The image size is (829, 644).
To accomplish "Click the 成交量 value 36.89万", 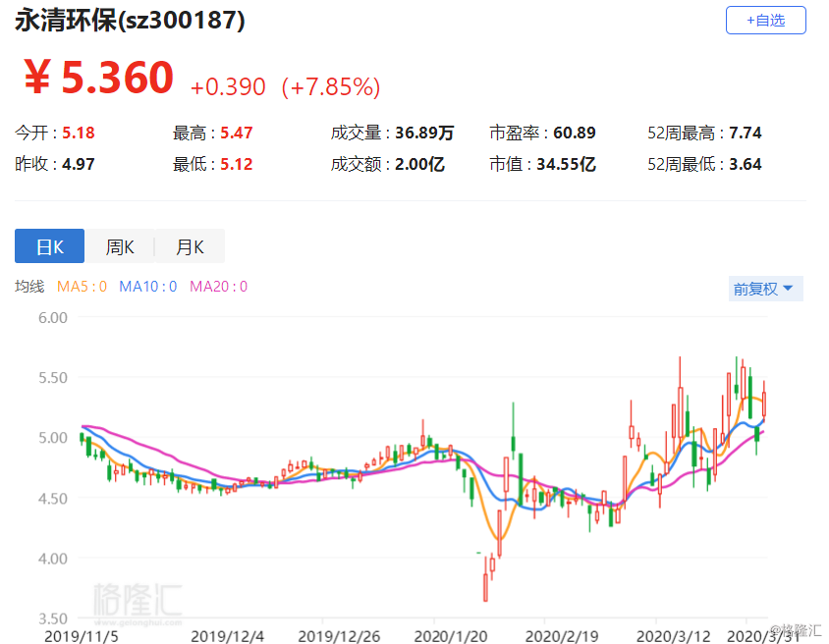I will point(424,133).
